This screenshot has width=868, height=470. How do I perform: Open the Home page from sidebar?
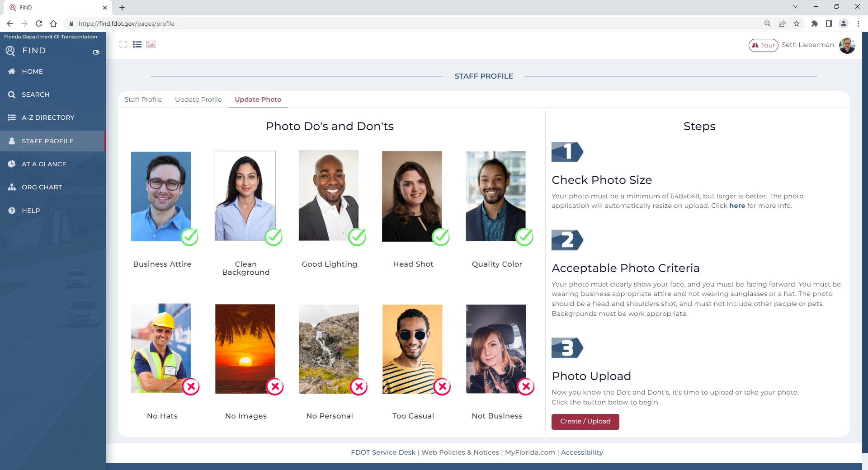pos(32,71)
